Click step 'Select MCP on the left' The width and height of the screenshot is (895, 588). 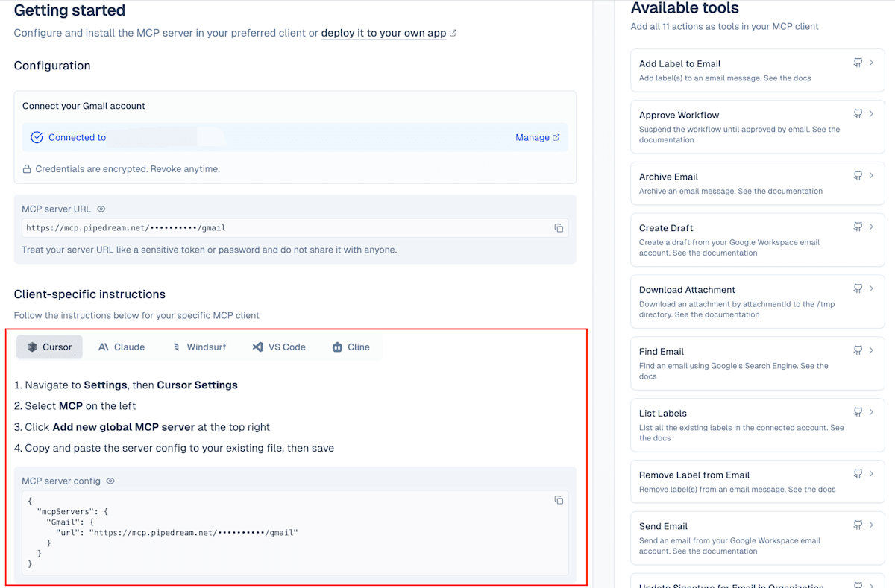click(x=75, y=406)
